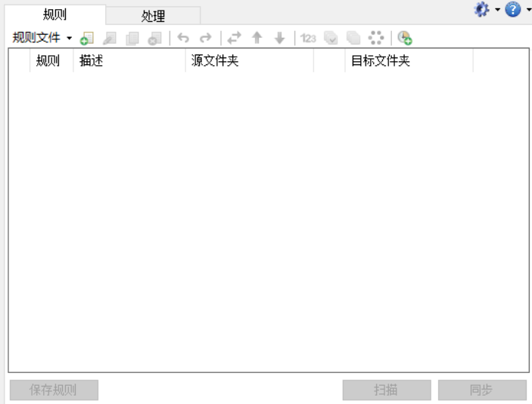Click the redo arrow icon
This screenshot has width=532, height=404.
206,38
